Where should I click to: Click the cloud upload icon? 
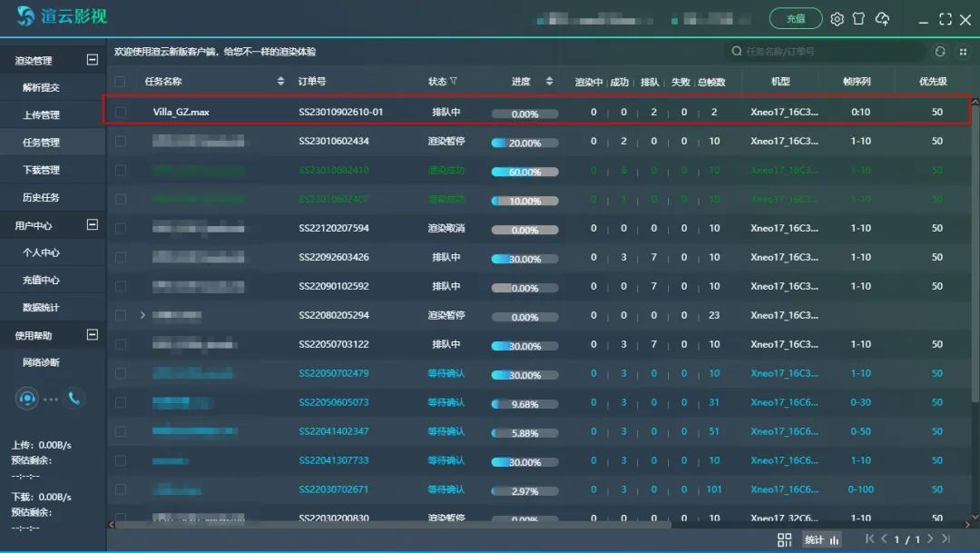point(882,19)
